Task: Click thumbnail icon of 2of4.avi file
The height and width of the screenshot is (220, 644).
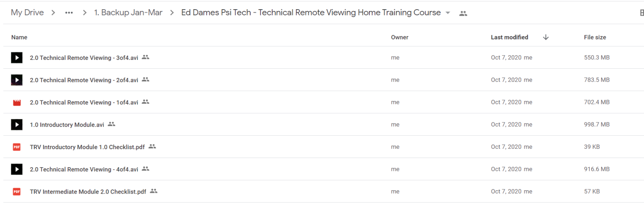Action: (x=17, y=80)
